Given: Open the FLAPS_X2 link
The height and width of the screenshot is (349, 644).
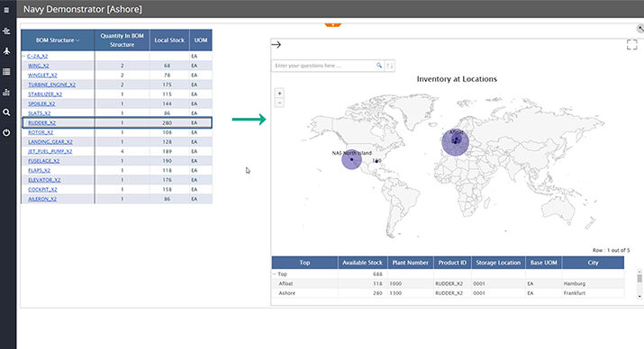Looking at the screenshot, I should point(39,170).
